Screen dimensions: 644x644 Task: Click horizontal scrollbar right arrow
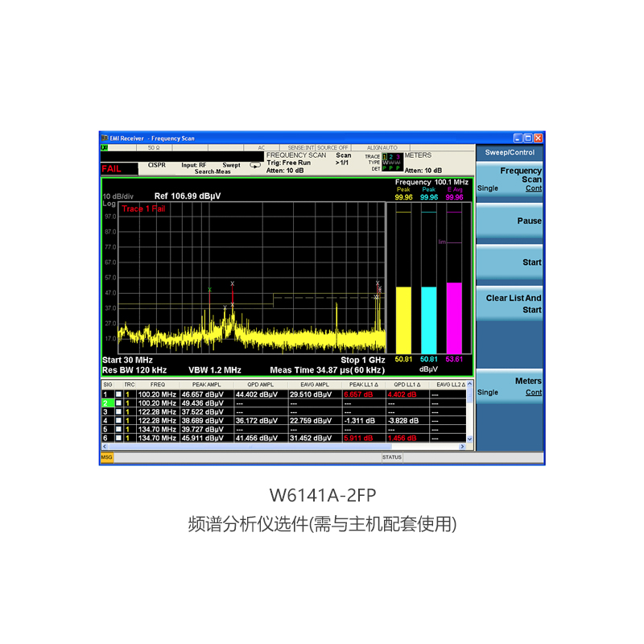(462, 447)
